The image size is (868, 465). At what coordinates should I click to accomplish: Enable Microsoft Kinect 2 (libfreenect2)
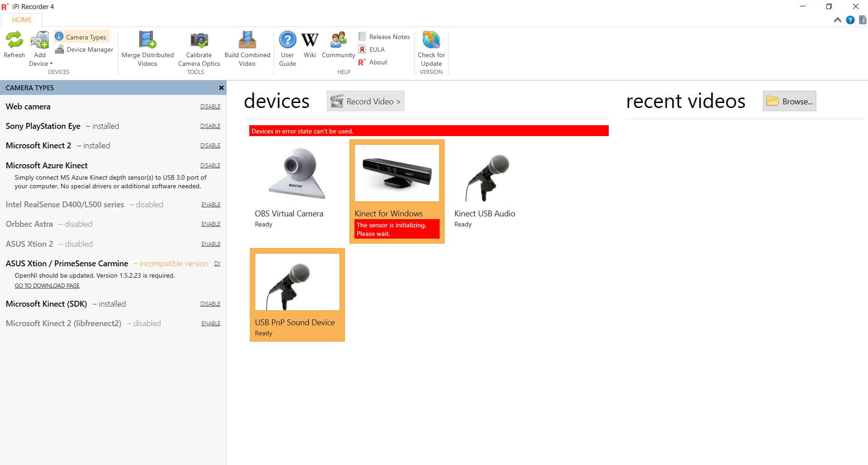[x=211, y=323]
